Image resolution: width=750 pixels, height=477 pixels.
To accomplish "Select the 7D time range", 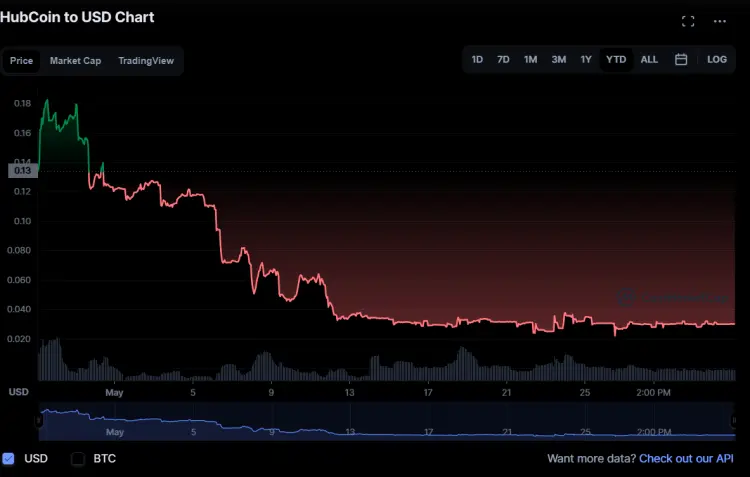I will tap(503, 59).
